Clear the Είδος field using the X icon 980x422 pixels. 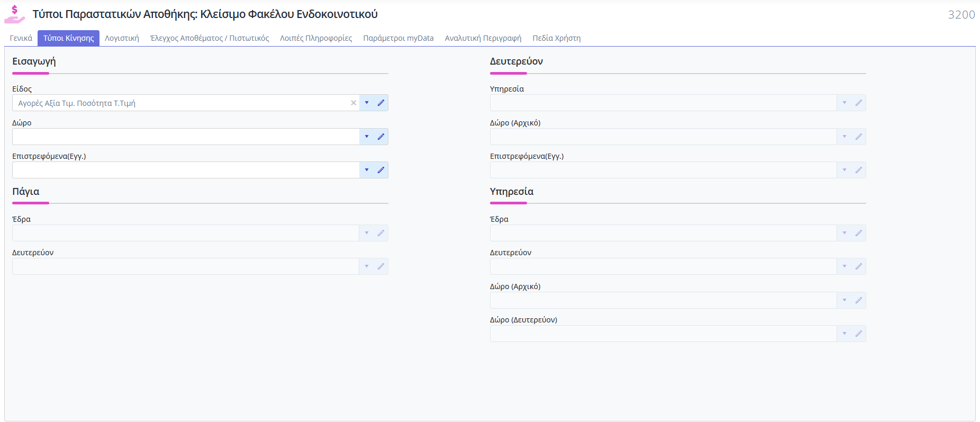353,103
